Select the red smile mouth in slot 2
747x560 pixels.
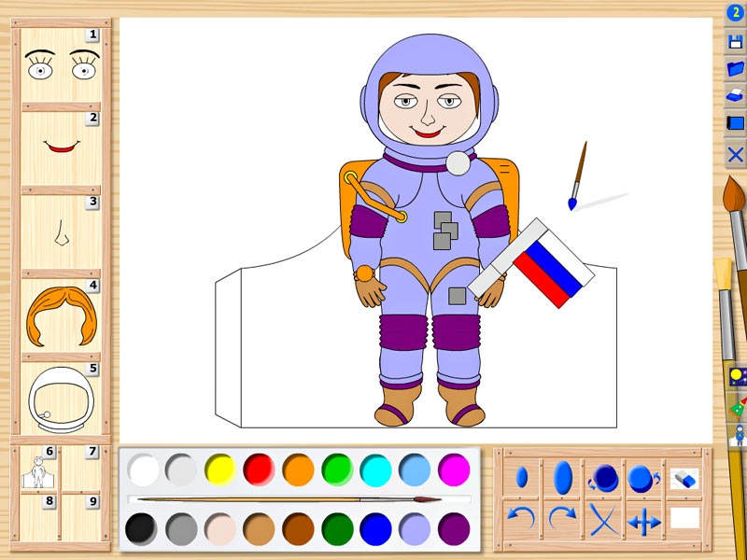click(x=61, y=147)
